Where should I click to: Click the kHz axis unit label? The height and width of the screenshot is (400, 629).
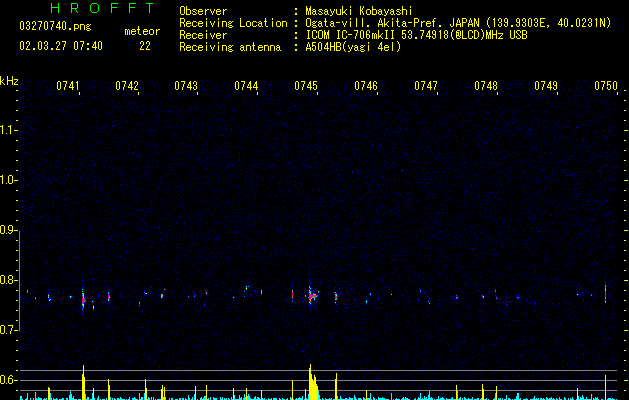point(9,81)
